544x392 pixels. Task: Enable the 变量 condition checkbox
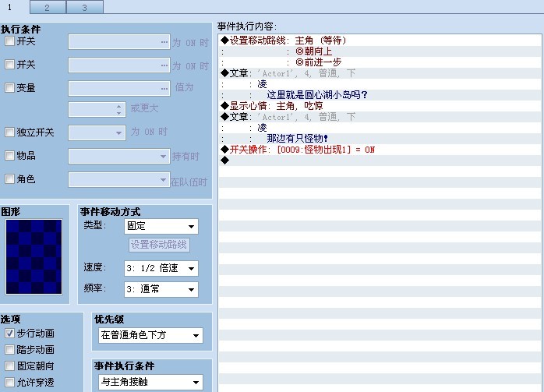click(x=9, y=88)
